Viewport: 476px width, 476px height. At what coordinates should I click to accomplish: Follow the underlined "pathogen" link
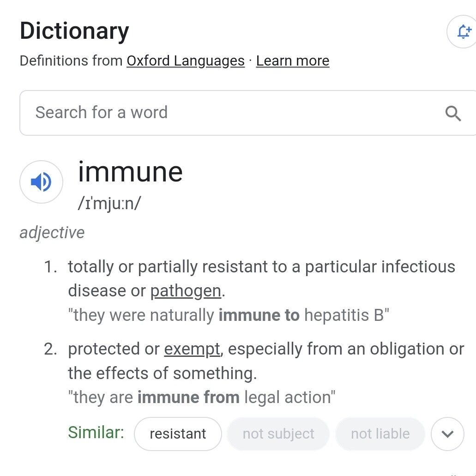(x=186, y=291)
